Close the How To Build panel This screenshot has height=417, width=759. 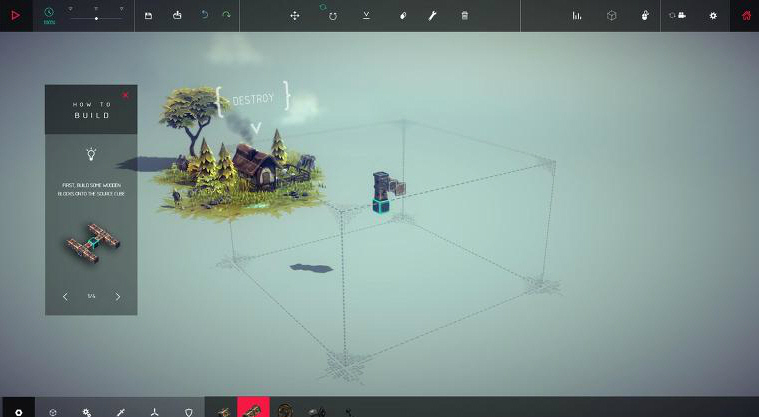[126, 95]
